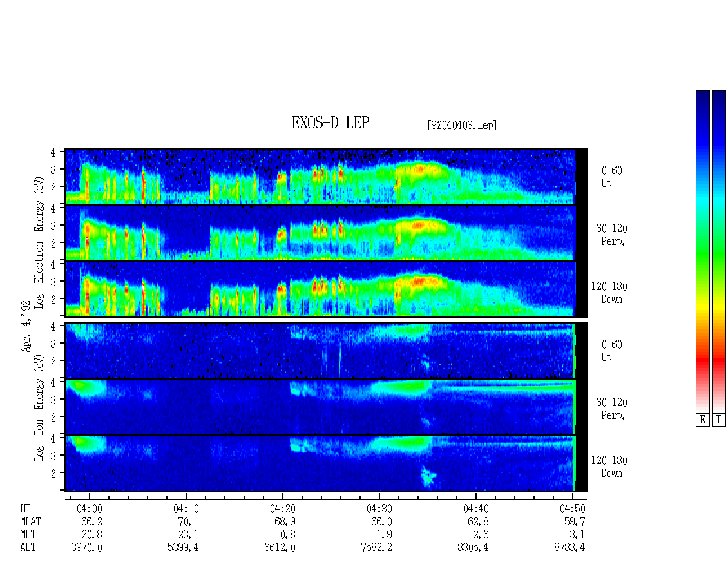Click the MLT value 23.1
This screenshot has width=728, height=564.
189,535
